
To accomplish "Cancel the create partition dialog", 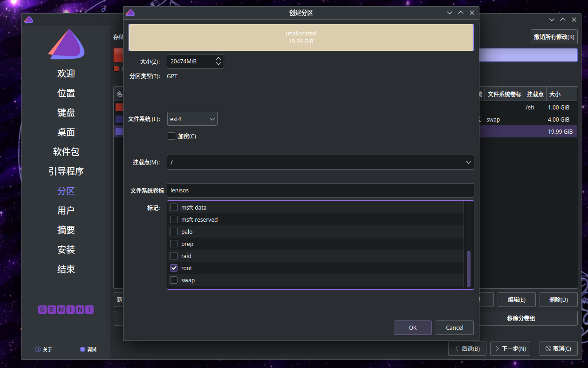I will (x=455, y=327).
